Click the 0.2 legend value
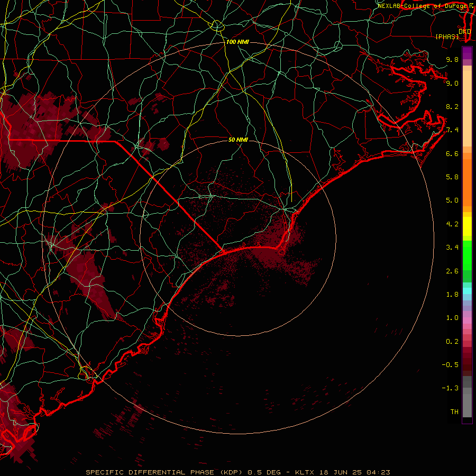476x476 pixels. pyautogui.click(x=452, y=342)
